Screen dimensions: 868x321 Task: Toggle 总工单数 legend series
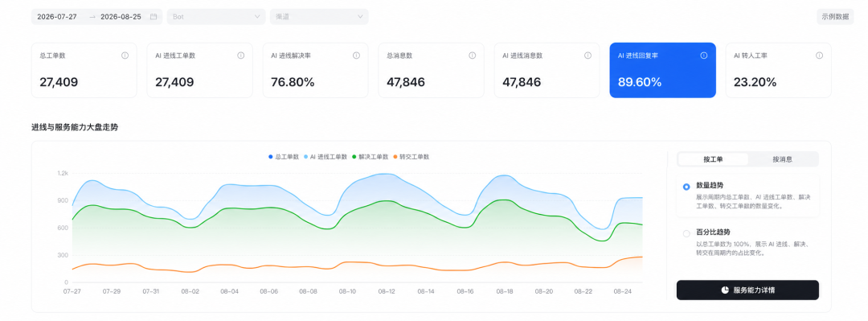tap(284, 157)
